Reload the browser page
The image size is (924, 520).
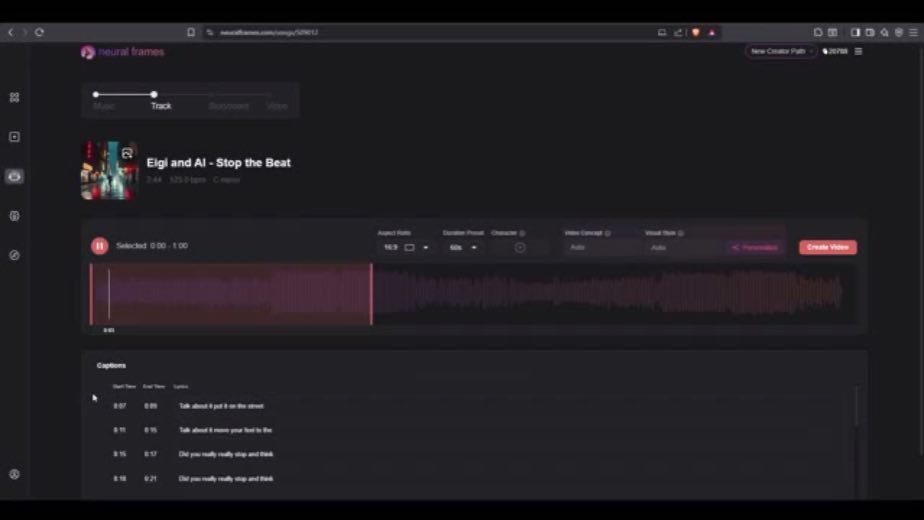coord(39,32)
